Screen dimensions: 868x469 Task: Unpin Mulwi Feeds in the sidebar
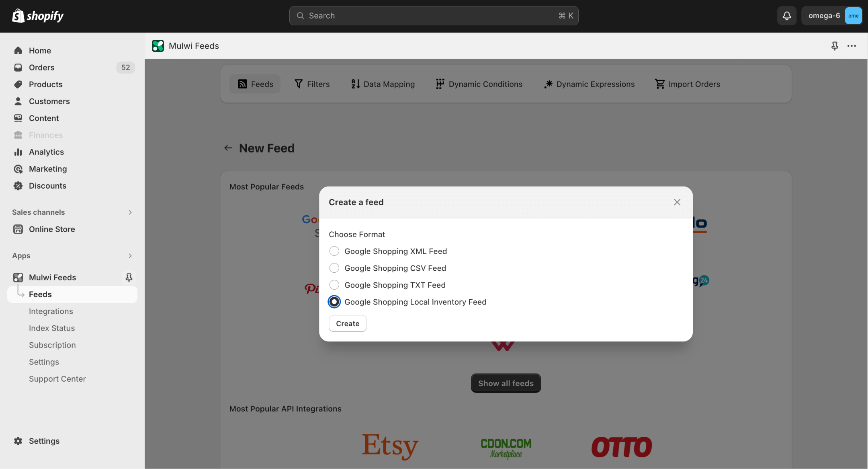pyautogui.click(x=129, y=278)
